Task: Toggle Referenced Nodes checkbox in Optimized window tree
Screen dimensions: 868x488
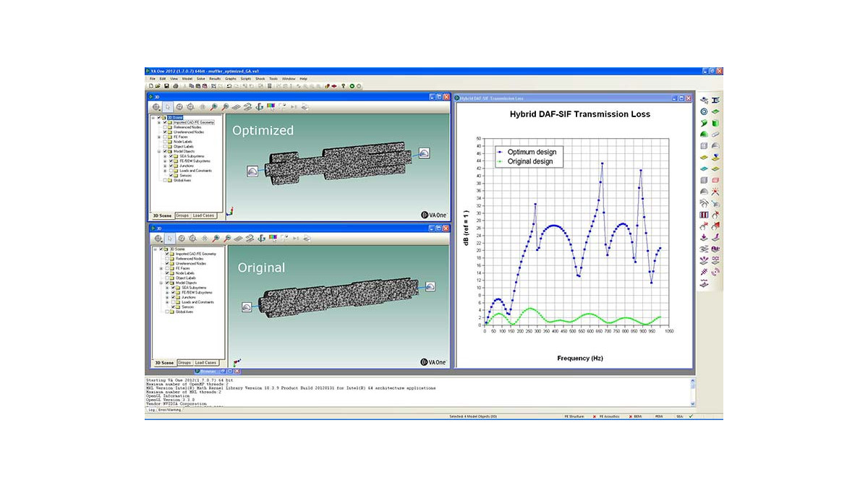Action: tap(165, 127)
